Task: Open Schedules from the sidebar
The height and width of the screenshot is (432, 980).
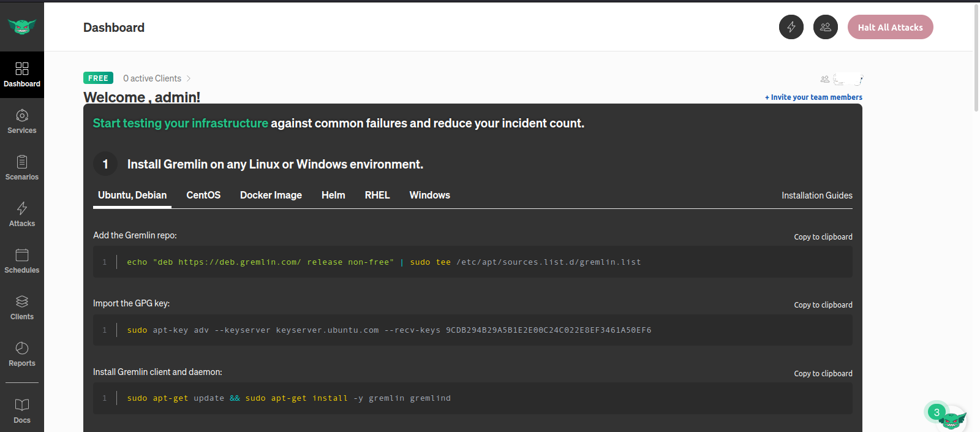Action: point(22,261)
